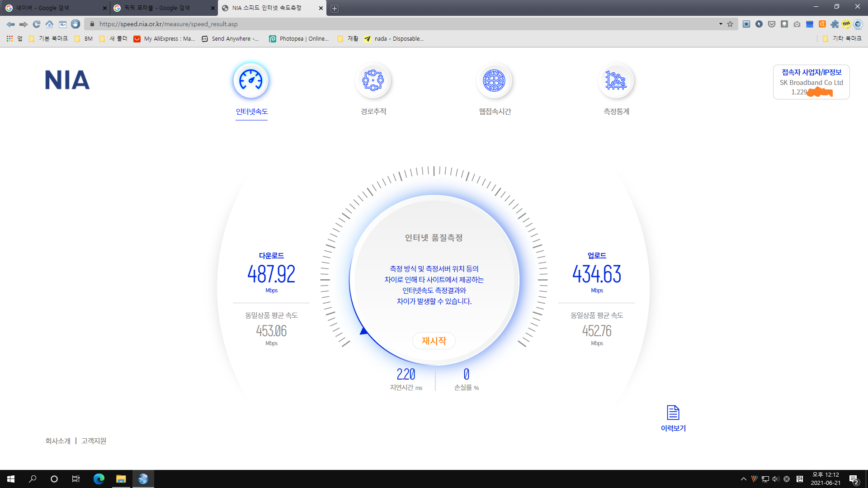Click the 452.76 average upload speed
868x488 pixels.
[x=597, y=331]
